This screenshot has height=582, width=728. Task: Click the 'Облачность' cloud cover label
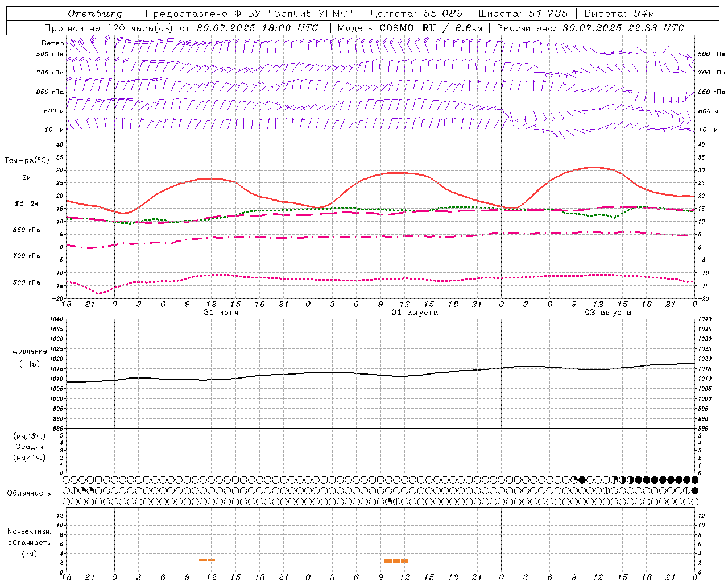(x=29, y=493)
